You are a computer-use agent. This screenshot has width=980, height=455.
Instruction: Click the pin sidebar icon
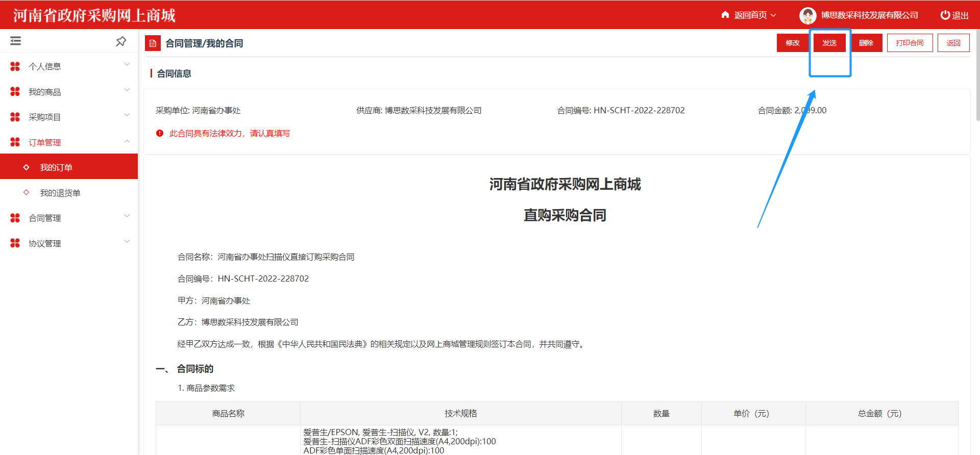[x=121, y=41]
